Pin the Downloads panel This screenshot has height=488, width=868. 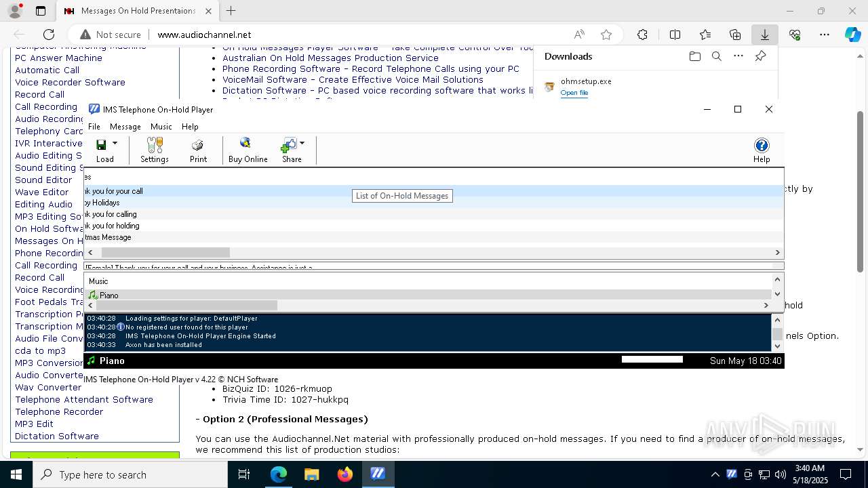(x=761, y=56)
